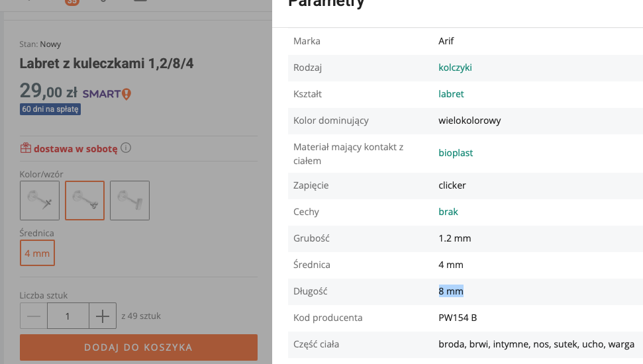Open the kolczyki link in Rodzaj row
Screen dimensions: 643x364
click(455, 68)
